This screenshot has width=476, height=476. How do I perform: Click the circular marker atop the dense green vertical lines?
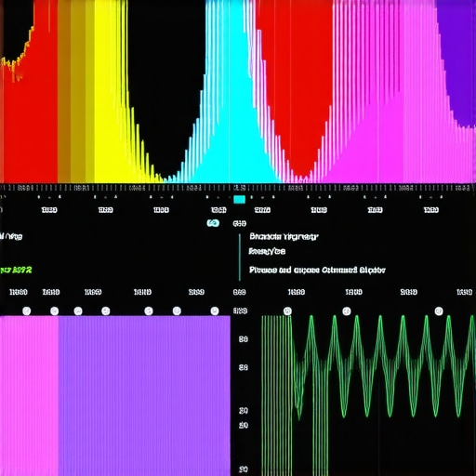[287, 311]
